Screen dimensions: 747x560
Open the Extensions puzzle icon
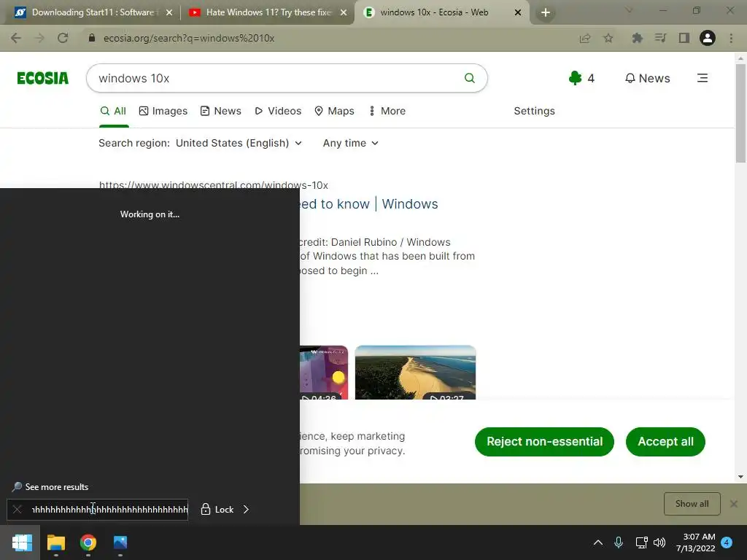637,38
